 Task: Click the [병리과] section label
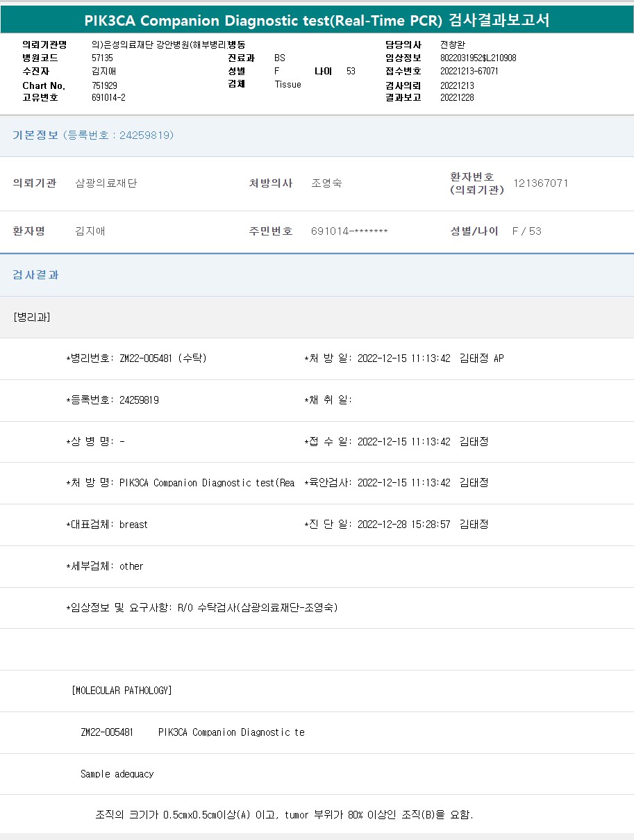[31, 318]
